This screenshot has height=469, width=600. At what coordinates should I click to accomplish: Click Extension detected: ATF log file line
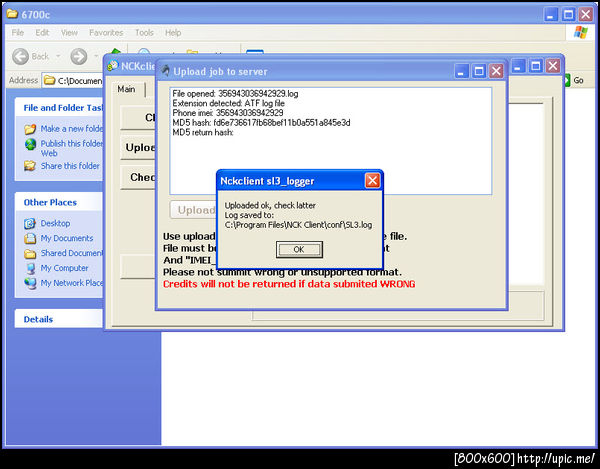(x=228, y=103)
